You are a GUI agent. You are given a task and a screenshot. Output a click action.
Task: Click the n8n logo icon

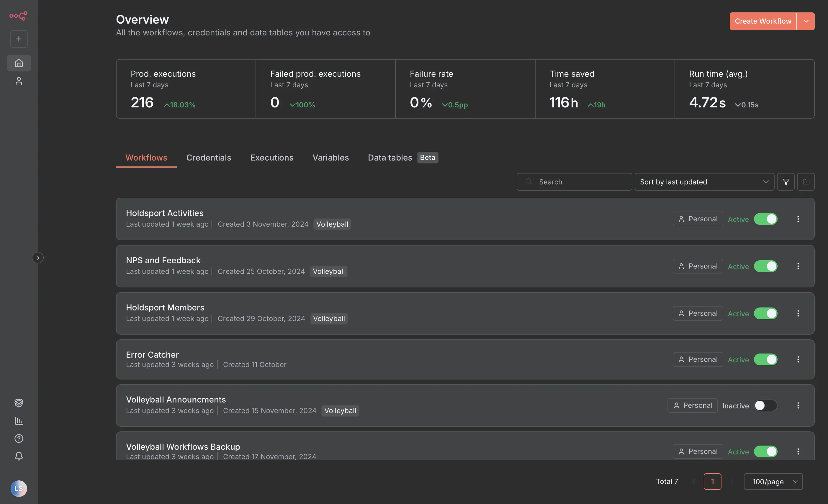19,15
